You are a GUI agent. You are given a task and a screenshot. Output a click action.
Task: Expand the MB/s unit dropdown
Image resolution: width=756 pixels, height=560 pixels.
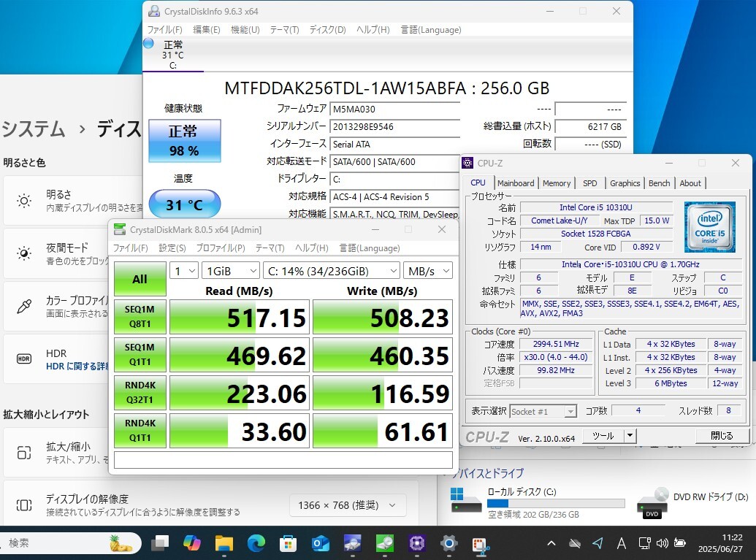pyautogui.click(x=427, y=271)
